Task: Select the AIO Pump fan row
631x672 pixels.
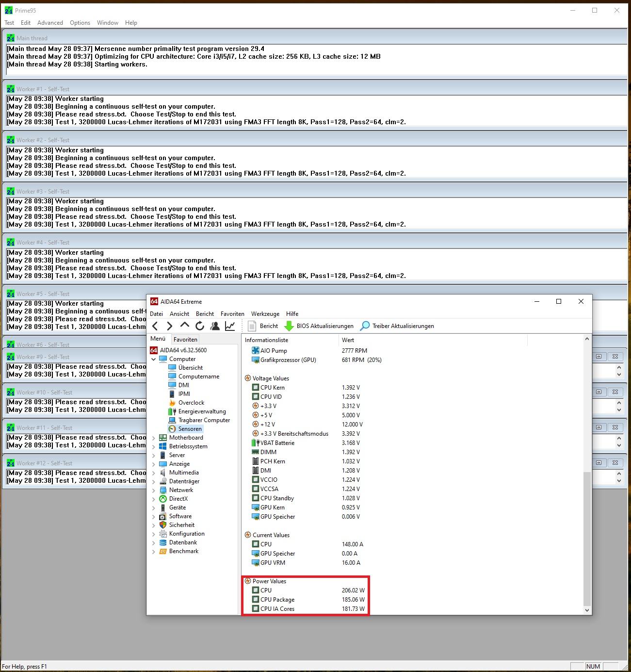Action: pyautogui.click(x=309, y=351)
